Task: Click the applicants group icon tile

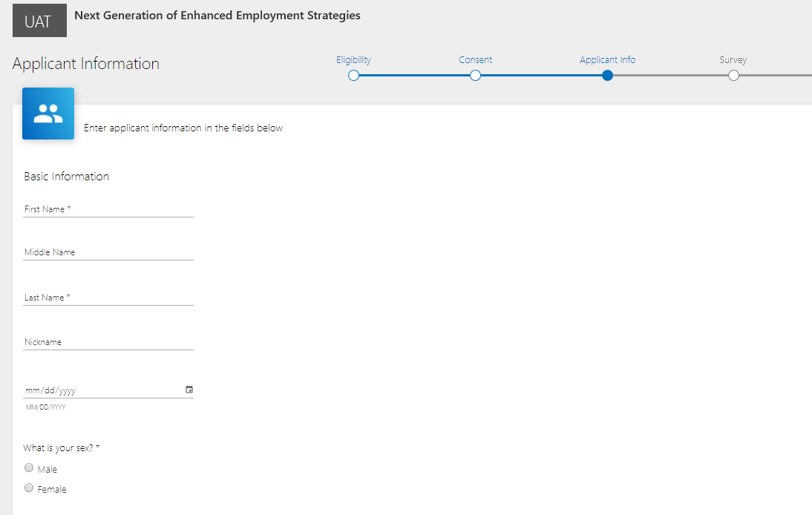Action: 48,114
